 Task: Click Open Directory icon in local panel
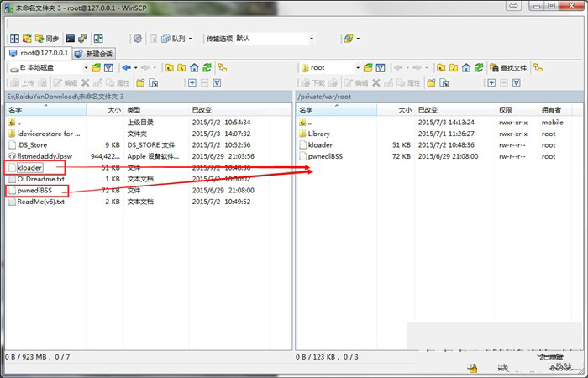(x=97, y=68)
